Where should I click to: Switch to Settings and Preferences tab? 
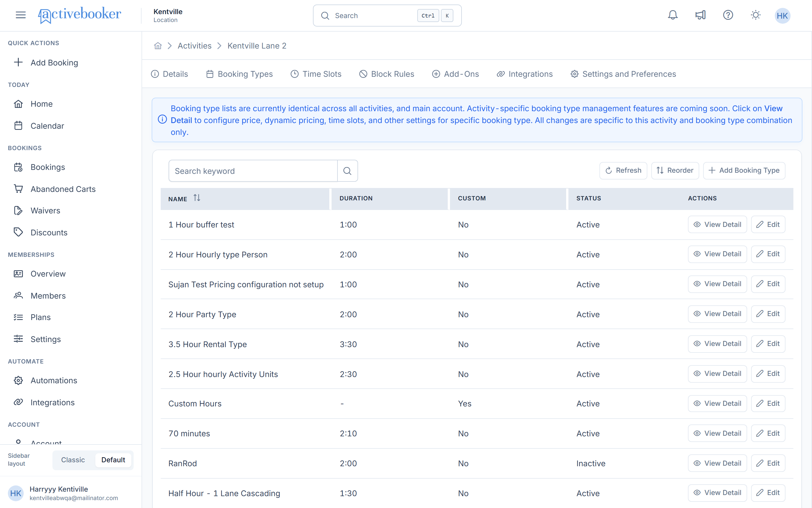pos(623,74)
